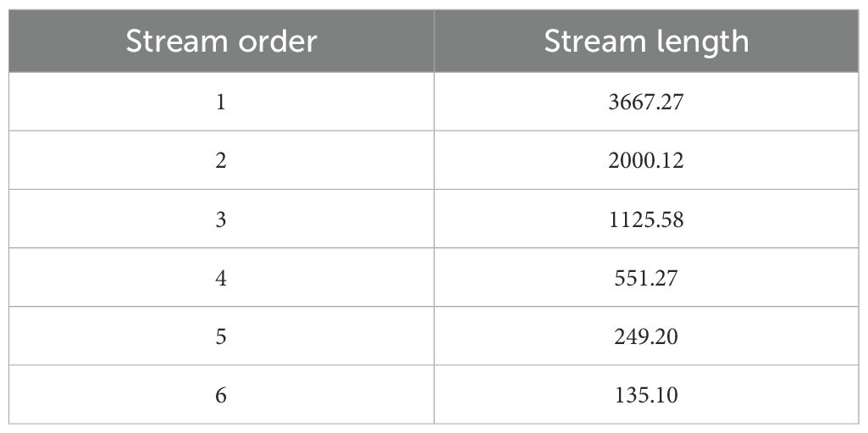Select the stream length value 135.10
The height and width of the screenshot is (433, 868).
[x=646, y=395]
